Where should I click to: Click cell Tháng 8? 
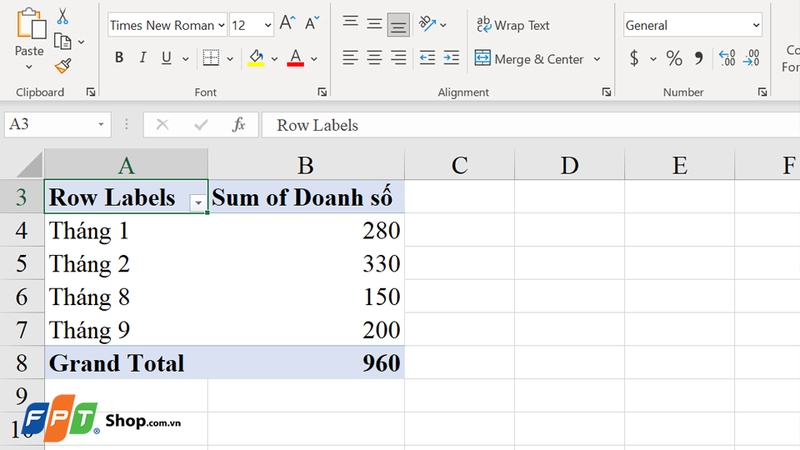(x=126, y=296)
